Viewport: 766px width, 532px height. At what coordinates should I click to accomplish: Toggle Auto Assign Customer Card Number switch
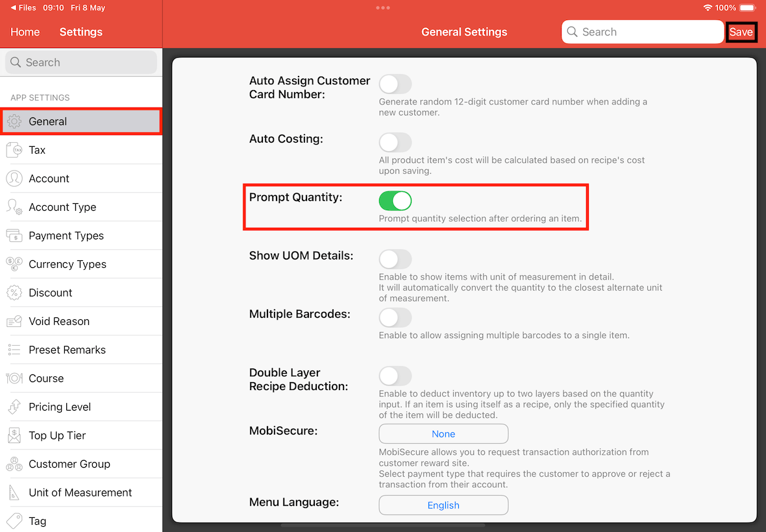(395, 84)
